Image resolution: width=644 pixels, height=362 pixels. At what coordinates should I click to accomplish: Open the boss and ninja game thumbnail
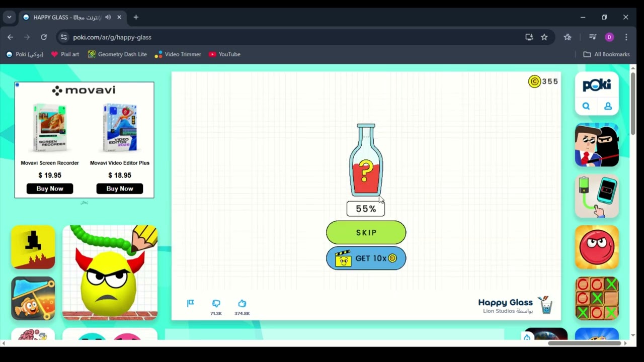[x=597, y=145]
